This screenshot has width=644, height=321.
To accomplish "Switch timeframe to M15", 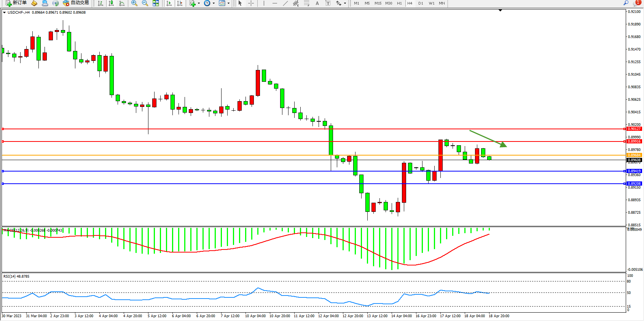I will click(x=378, y=3).
